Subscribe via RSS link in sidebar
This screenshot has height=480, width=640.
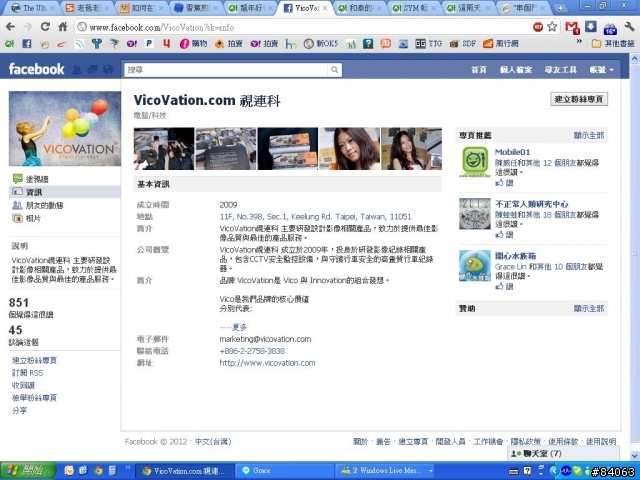click(27, 373)
